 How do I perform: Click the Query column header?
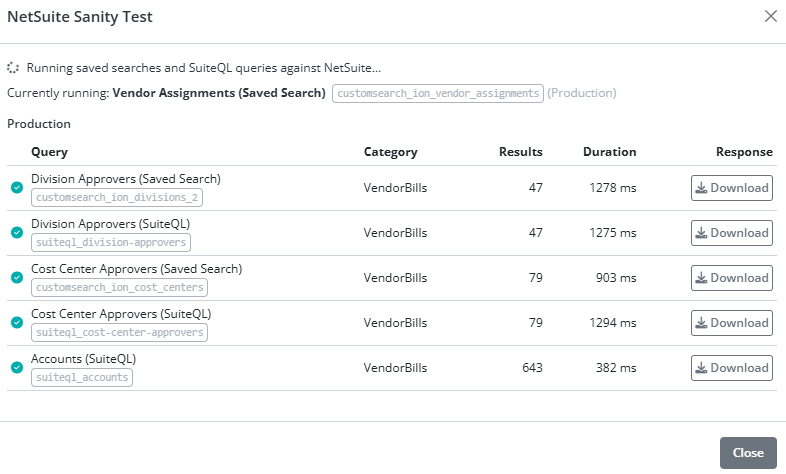tap(49, 152)
